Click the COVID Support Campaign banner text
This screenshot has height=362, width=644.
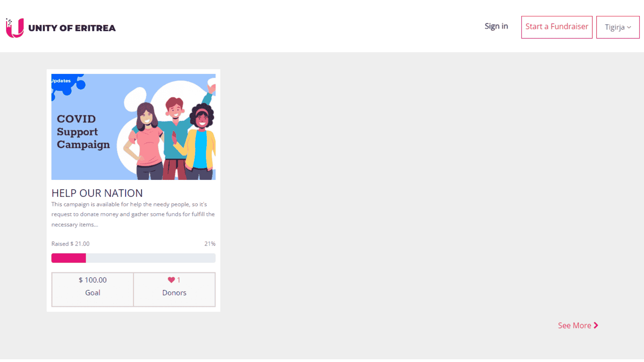coord(83,132)
